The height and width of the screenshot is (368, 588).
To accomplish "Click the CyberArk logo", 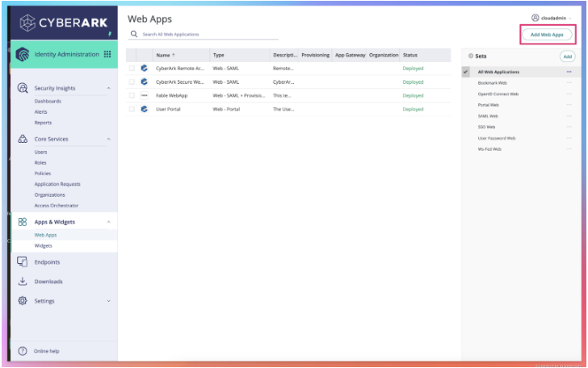I will pyautogui.click(x=63, y=23).
